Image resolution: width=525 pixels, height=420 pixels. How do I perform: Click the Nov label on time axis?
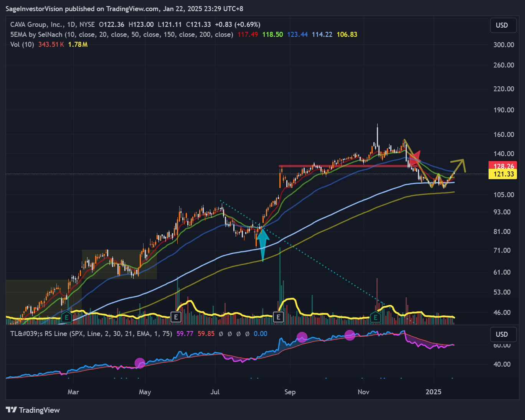pyautogui.click(x=363, y=392)
